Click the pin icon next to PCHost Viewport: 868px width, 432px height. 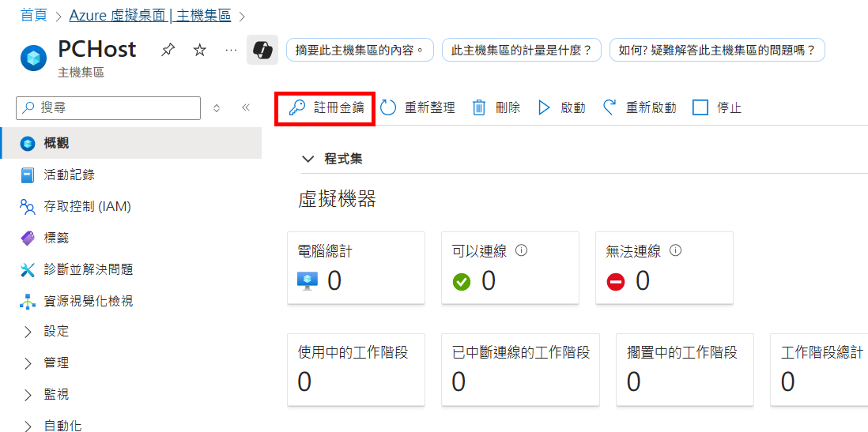click(167, 51)
